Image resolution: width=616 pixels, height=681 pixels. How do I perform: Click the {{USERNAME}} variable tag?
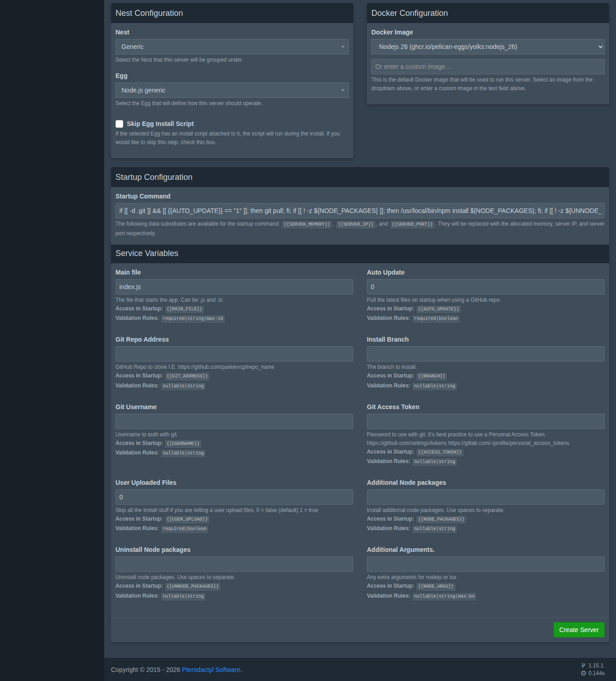[x=183, y=444]
